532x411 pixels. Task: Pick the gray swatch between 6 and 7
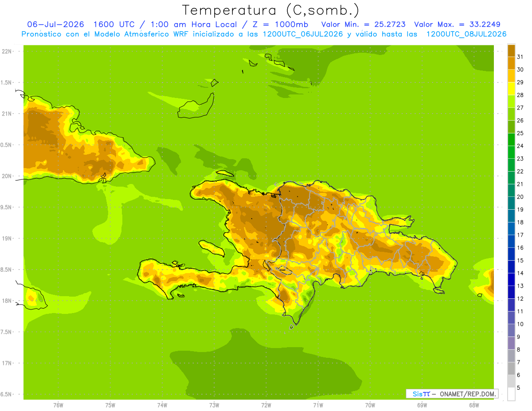[x=511, y=369]
